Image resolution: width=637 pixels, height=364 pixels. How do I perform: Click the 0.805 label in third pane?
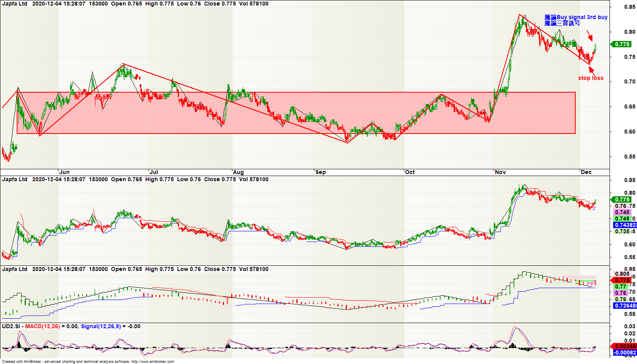(x=622, y=274)
